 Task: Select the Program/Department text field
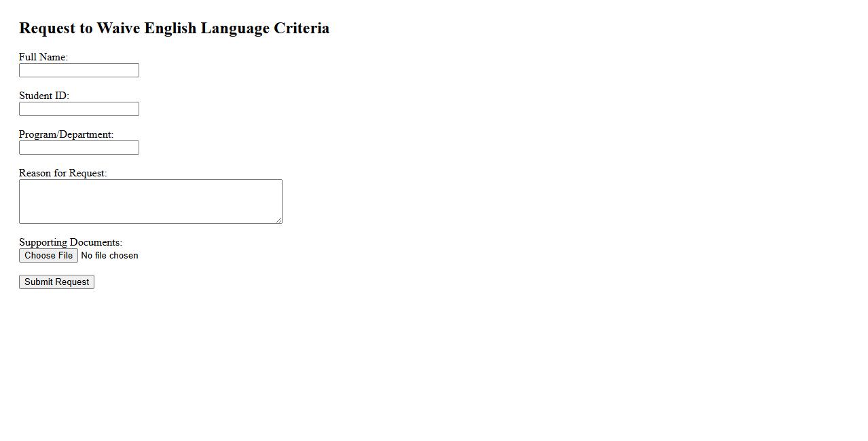[x=79, y=148]
